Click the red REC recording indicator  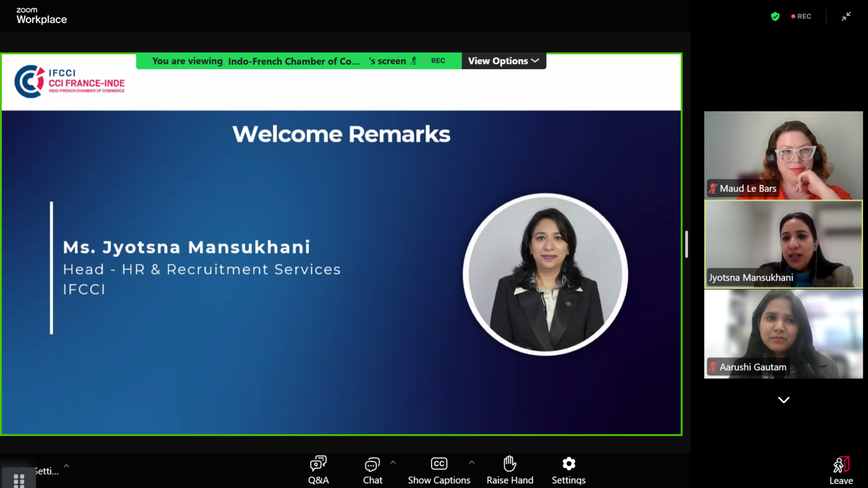tap(801, 16)
